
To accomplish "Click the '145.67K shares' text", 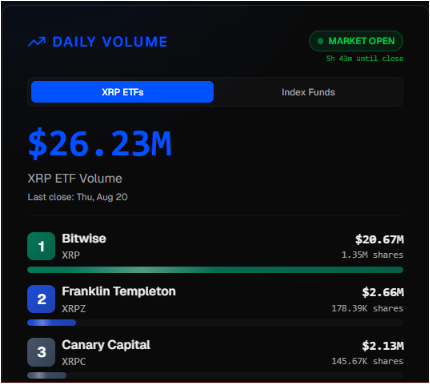I will coord(367,361).
